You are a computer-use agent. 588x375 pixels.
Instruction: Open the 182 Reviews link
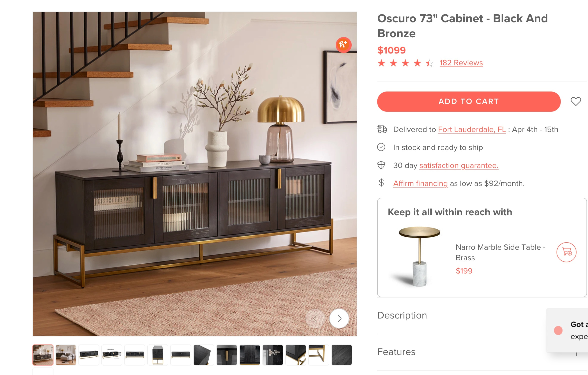click(x=461, y=63)
